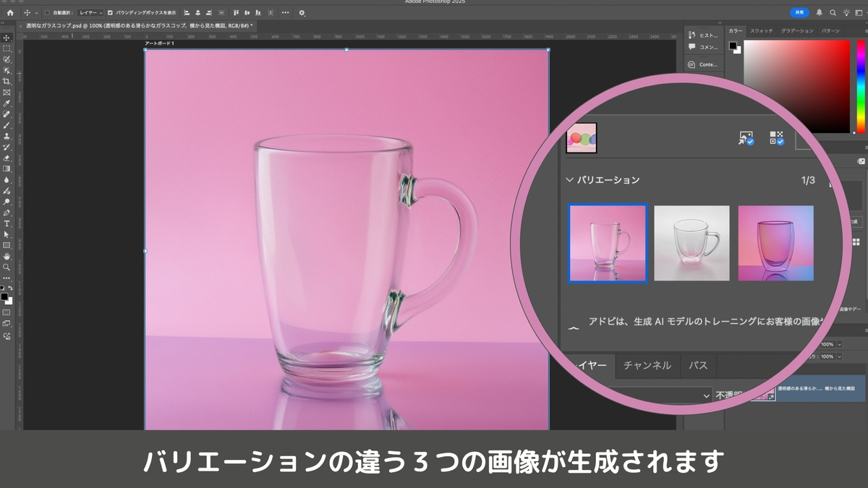The height and width of the screenshot is (488, 868).
Task: Click the blue 共有 share button
Action: tap(799, 12)
